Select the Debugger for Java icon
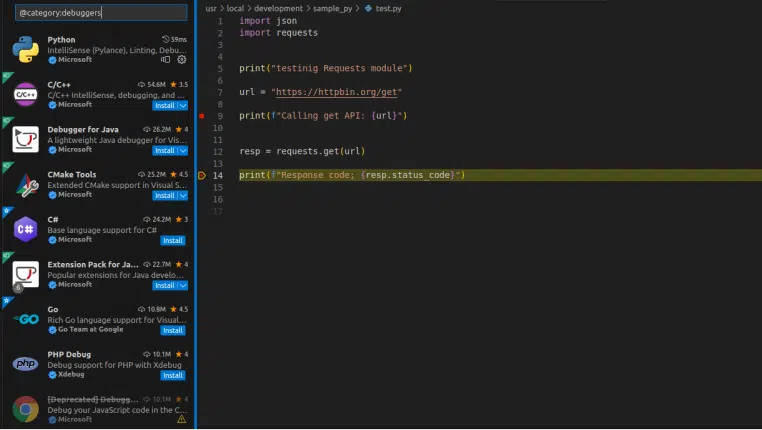This screenshot has height=430, width=762. [x=25, y=140]
